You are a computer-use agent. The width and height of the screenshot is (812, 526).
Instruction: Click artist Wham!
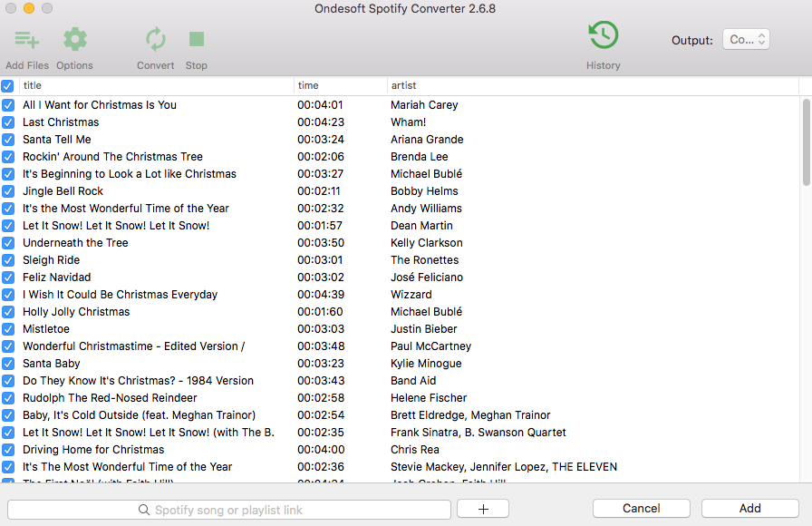coord(408,122)
